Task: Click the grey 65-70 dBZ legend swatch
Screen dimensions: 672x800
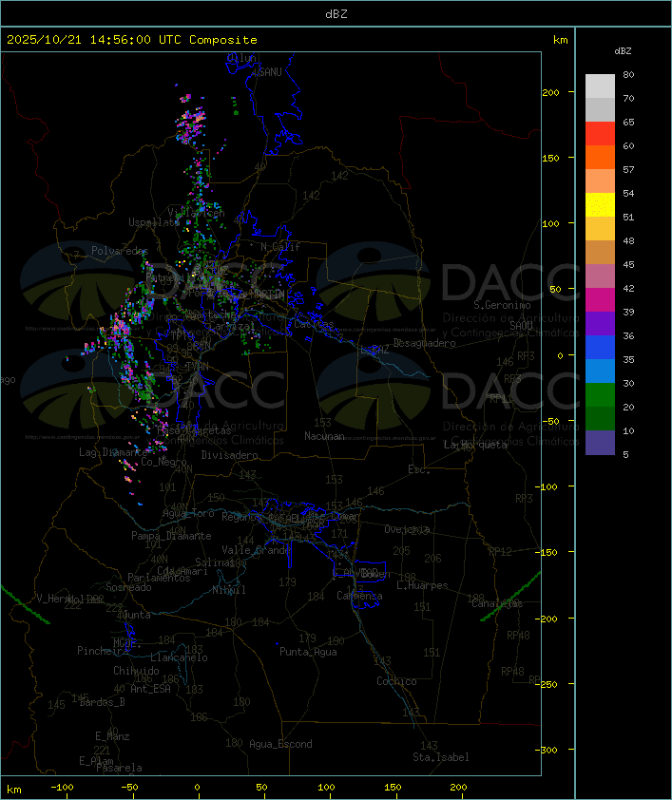Action: click(x=600, y=109)
